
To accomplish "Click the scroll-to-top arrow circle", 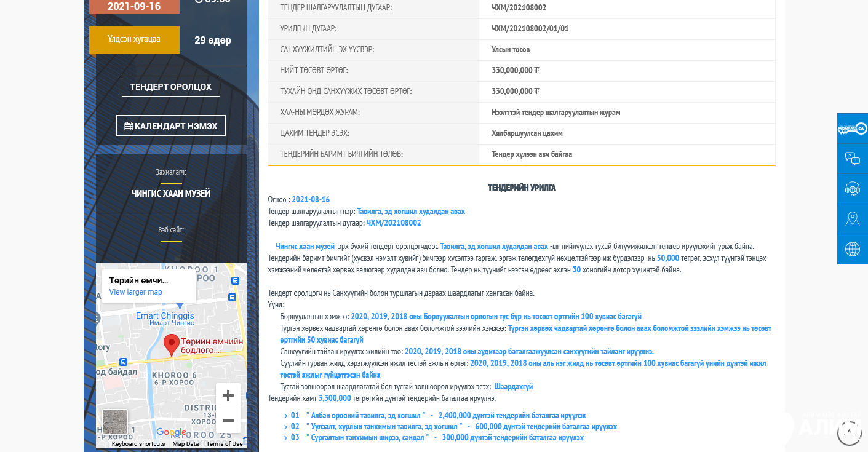I will coord(849,433).
